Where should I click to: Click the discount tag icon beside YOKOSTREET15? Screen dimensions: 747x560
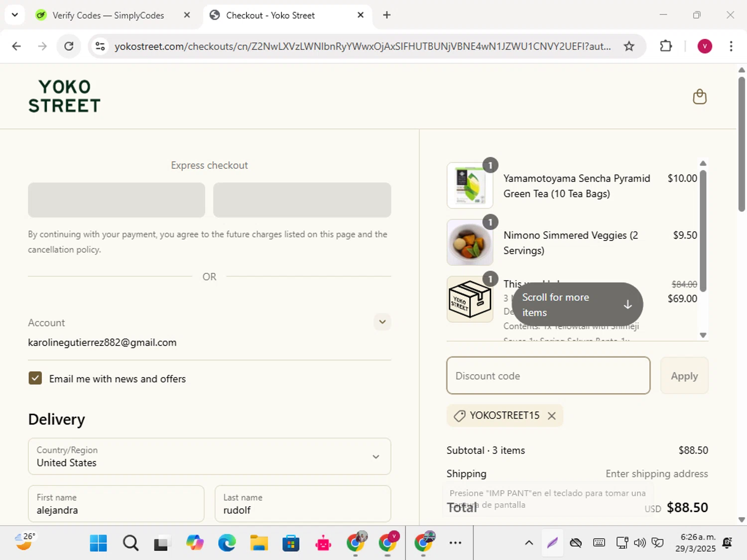459,416
